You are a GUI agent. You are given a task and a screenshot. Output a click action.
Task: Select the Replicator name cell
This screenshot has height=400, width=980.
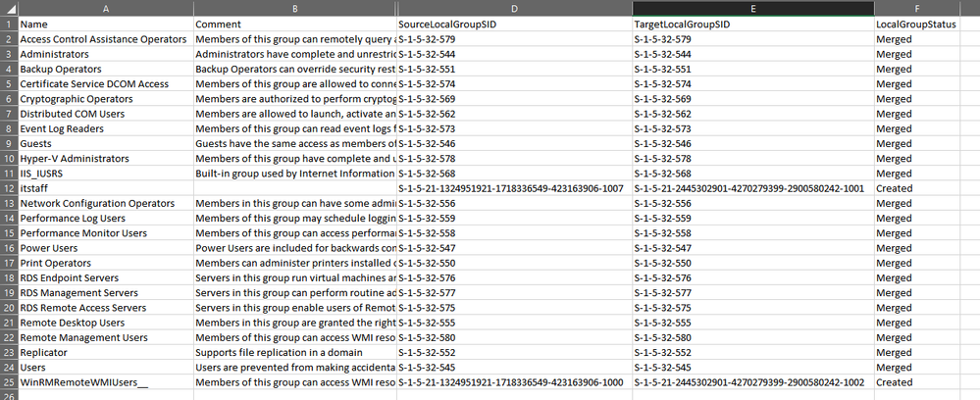(x=106, y=353)
